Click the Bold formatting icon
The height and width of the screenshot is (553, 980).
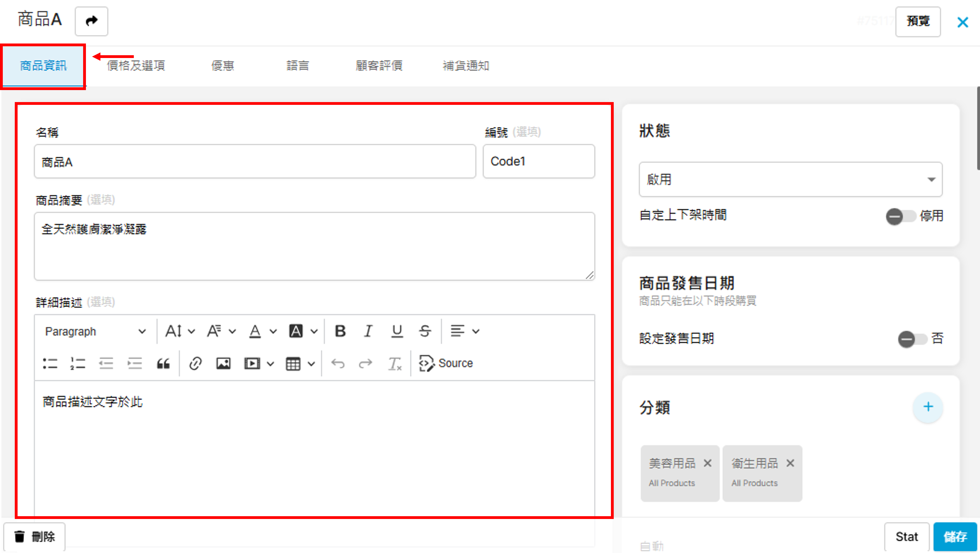pyautogui.click(x=340, y=331)
